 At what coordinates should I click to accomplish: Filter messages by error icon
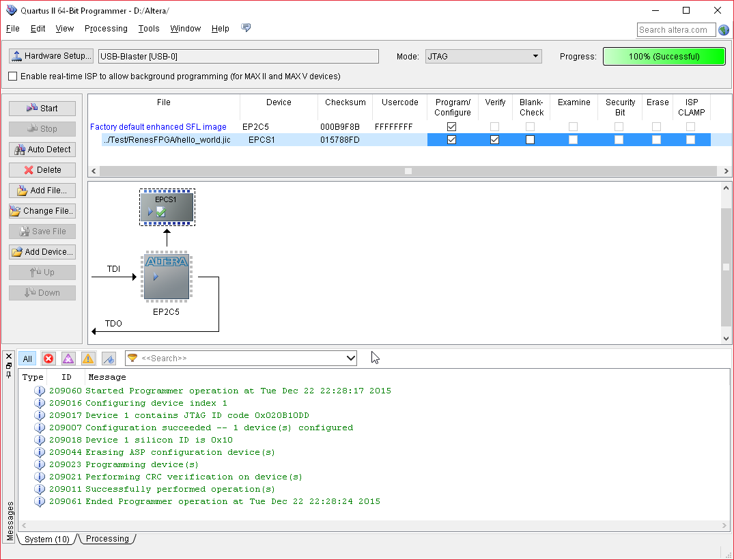click(48, 359)
